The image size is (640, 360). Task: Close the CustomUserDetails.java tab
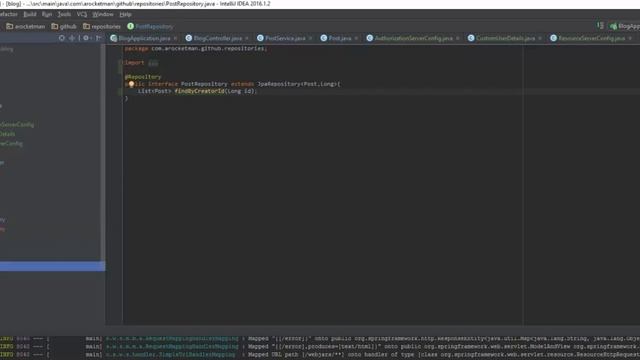[540, 38]
